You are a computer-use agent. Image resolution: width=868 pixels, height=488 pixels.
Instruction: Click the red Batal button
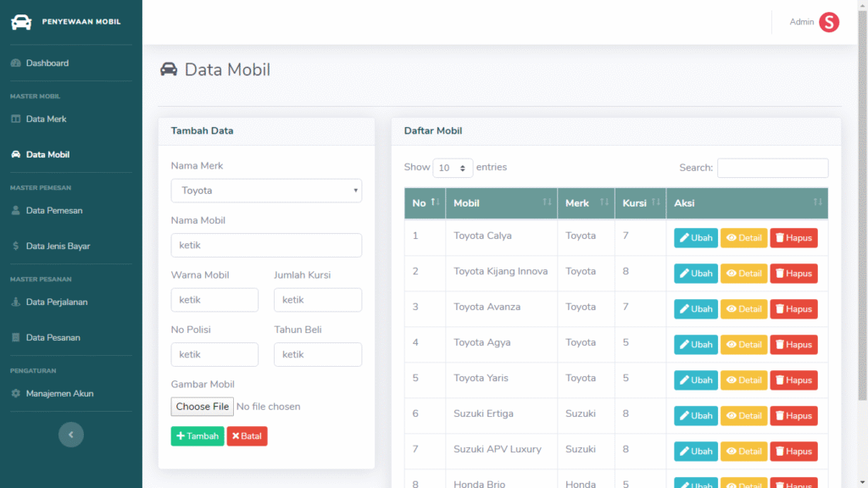tap(247, 436)
